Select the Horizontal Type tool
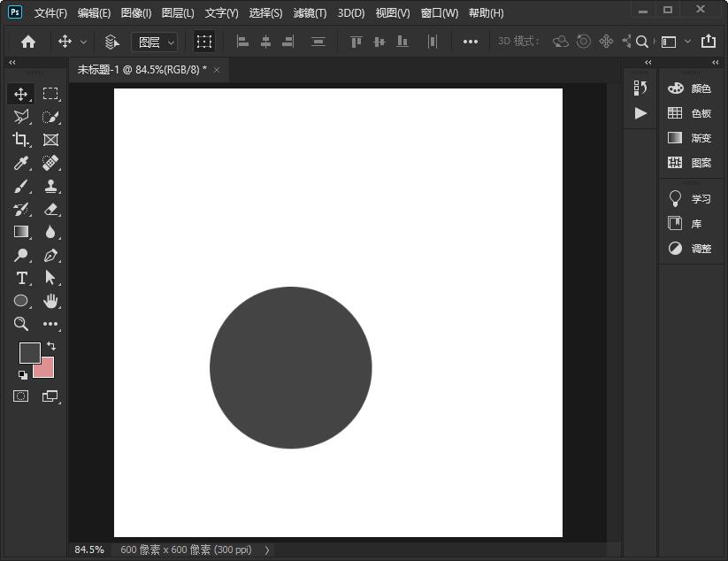 21,278
